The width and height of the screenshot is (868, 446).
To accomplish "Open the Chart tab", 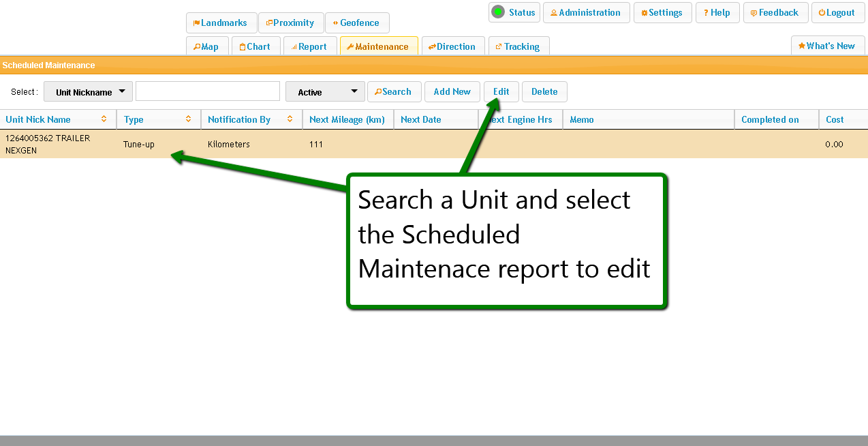I will coord(255,47).
